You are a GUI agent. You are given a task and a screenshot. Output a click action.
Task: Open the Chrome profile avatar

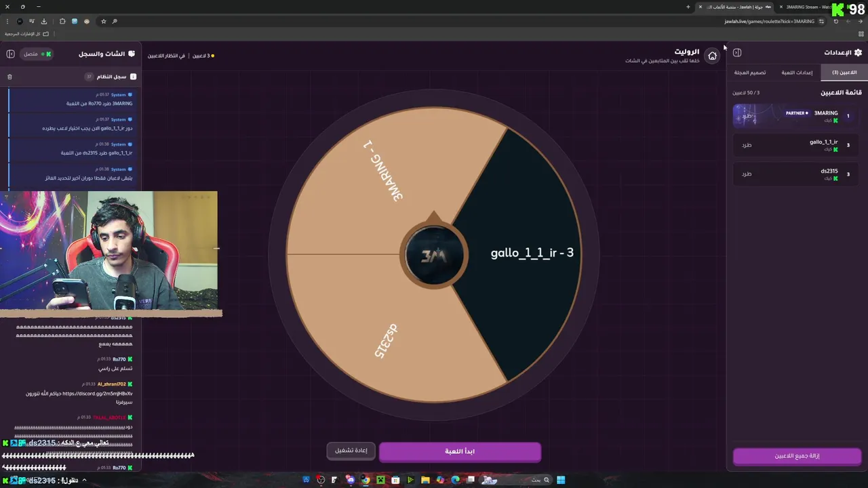click(x=19, y=21)
